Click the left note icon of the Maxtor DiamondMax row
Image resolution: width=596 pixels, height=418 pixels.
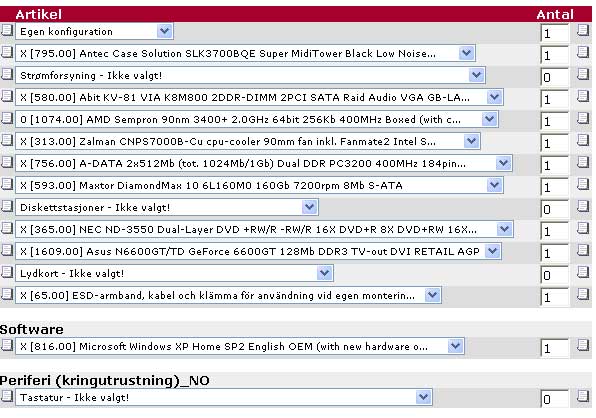[x=7, y=184]
